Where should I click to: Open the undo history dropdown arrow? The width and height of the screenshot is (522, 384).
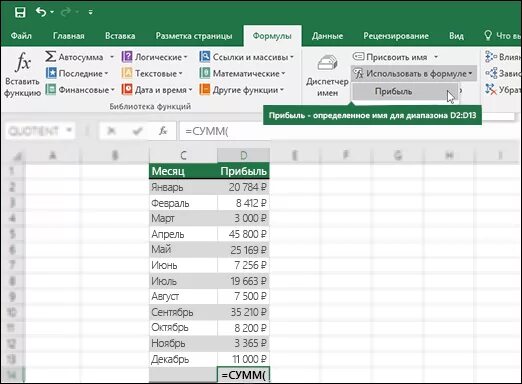pyautogui.click(x=52, y=12)
